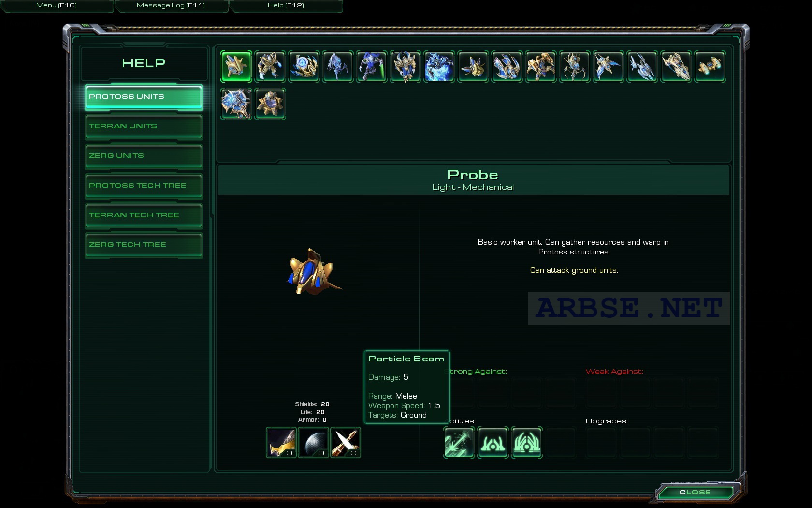This screenshot has height=508, width=812.
Task: Select the Carrier unit icon
Action: tap(676, 66)
